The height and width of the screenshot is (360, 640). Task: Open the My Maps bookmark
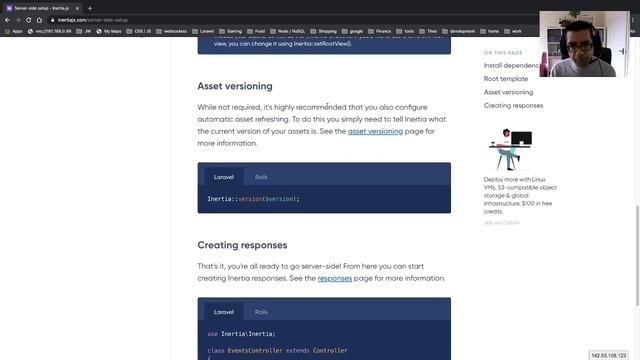pyautogui.click(x=109, y=31)
